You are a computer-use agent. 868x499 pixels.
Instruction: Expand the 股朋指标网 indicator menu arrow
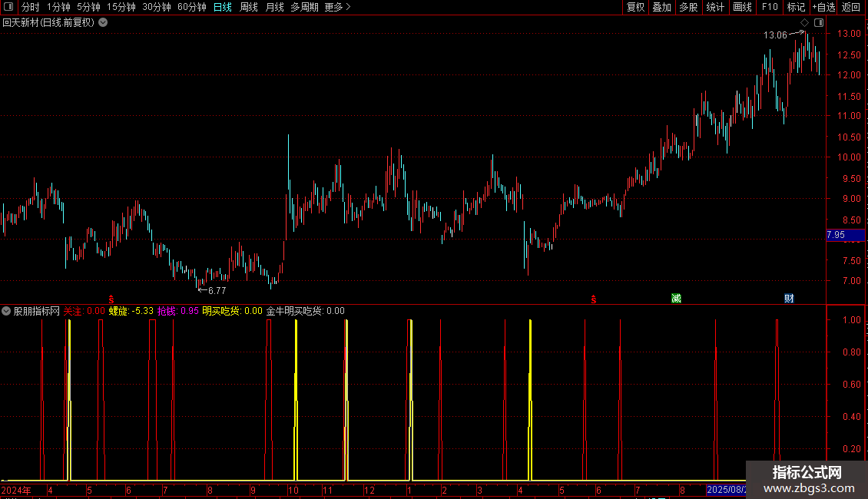[x=6, y=311]
